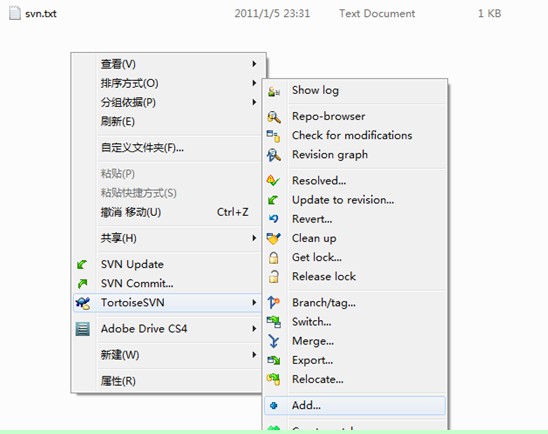Screen dimensions: 548x434
Task: Click the green SVN Update arrow icon
Action: click(x=82, y=265)
